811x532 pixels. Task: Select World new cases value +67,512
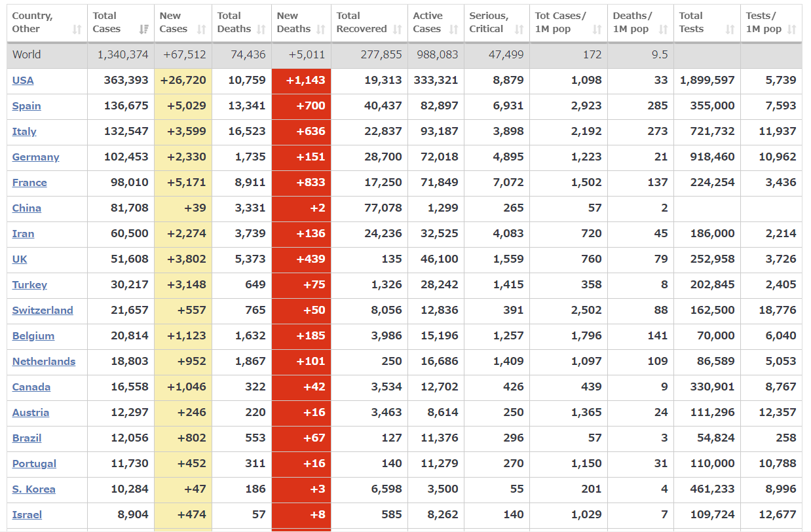184,55
